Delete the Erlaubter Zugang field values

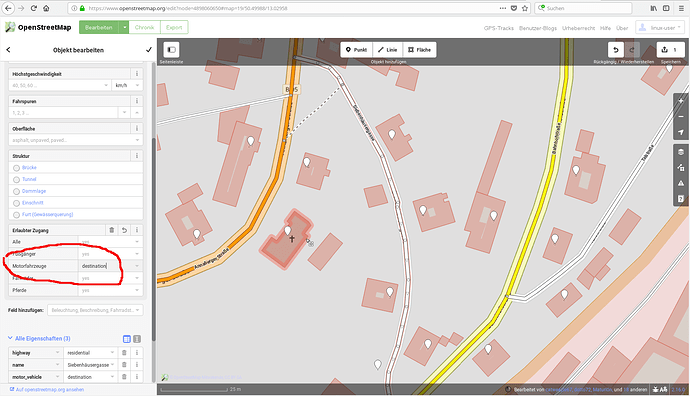(112, 230)
